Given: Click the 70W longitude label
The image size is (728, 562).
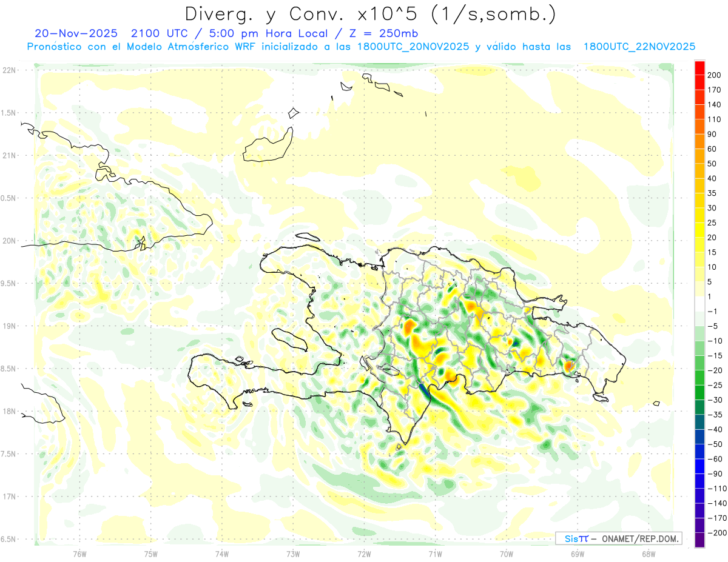Looking at the screenshot, I should [x=507, y=554].
